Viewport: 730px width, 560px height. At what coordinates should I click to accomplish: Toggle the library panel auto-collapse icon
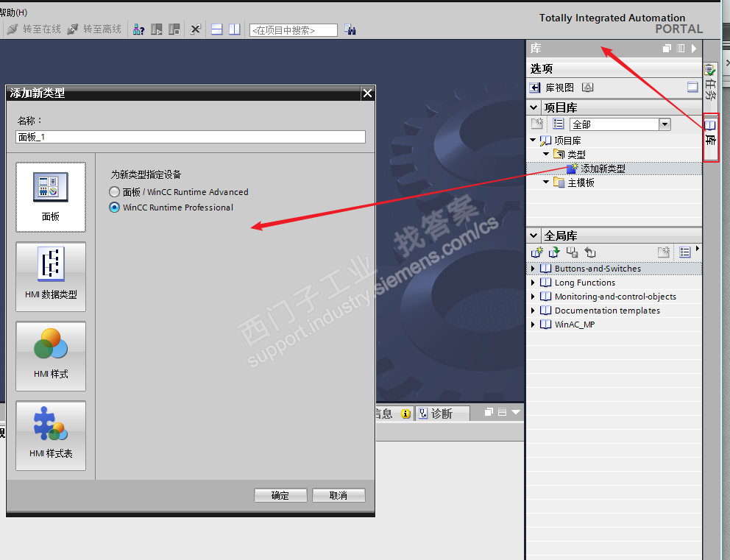tap(681, 48)
